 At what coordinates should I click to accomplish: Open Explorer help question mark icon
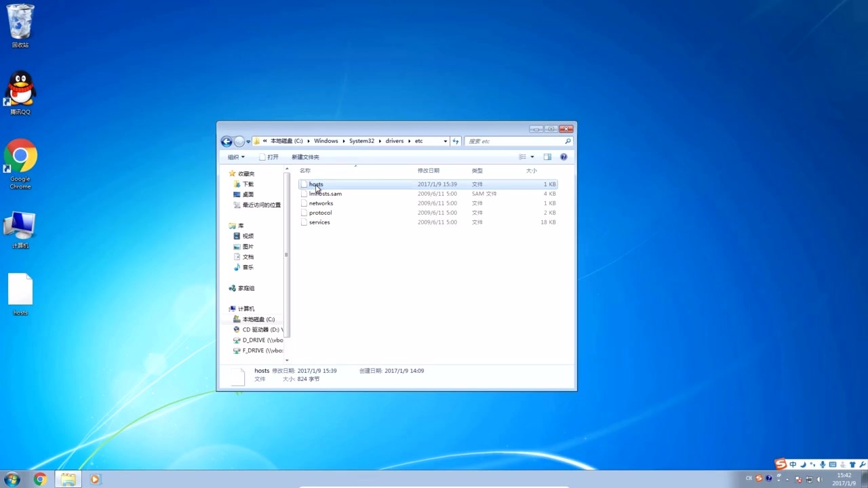(x=563, y=157)
